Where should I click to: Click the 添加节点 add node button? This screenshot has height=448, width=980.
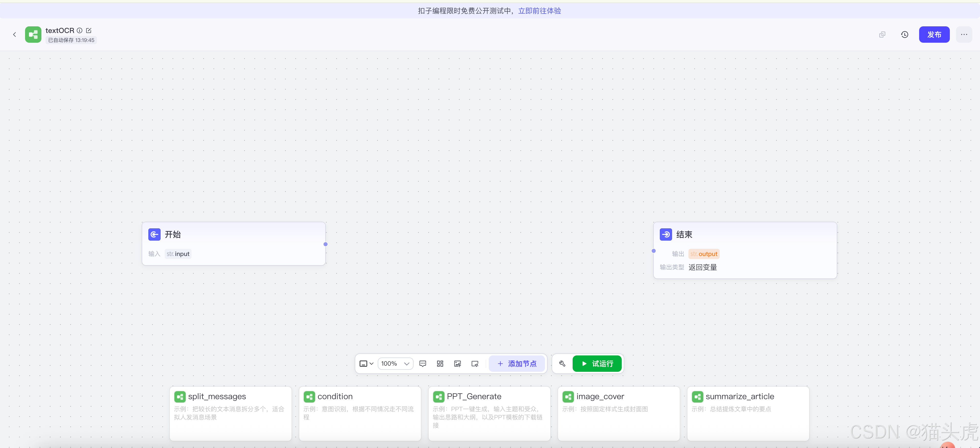coord(517,364)
